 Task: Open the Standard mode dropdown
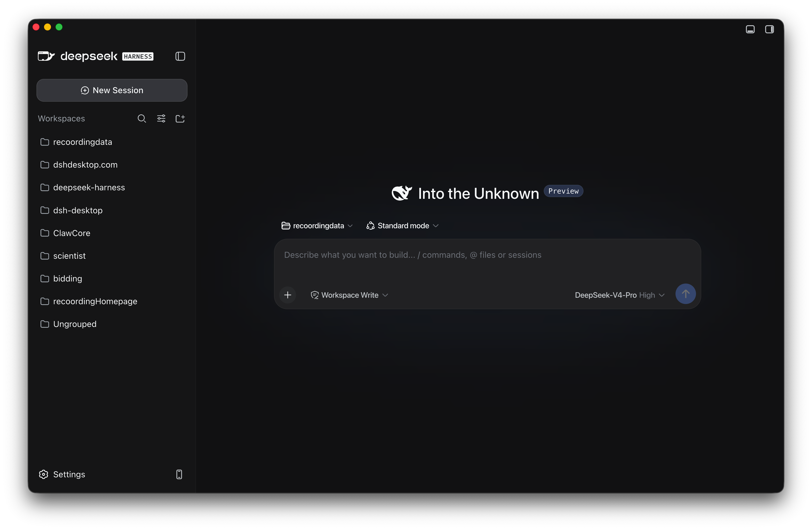tap(402, 226)
